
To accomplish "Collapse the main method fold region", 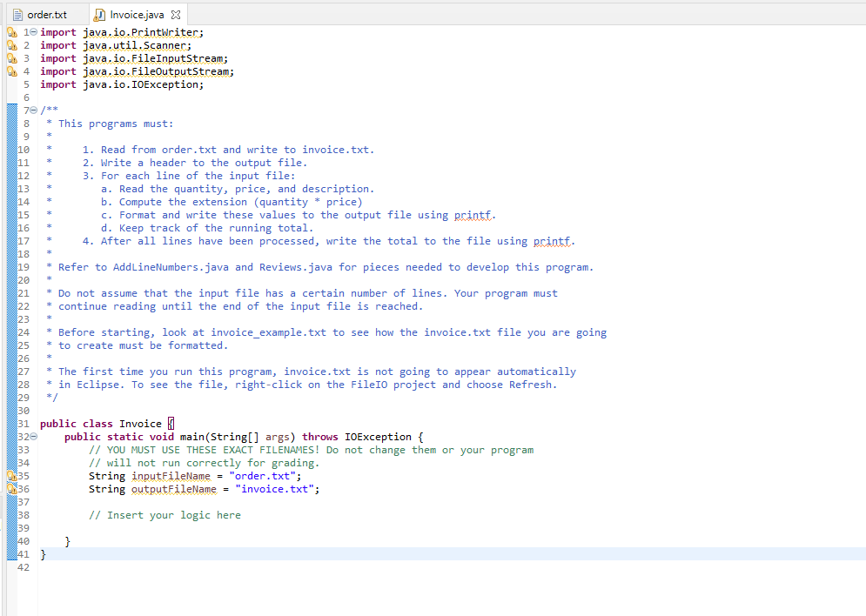I will [x=32, y=437].
